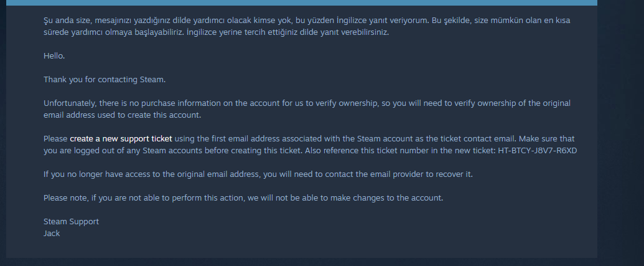Click the agent name "Jack"

pos(52,234)
